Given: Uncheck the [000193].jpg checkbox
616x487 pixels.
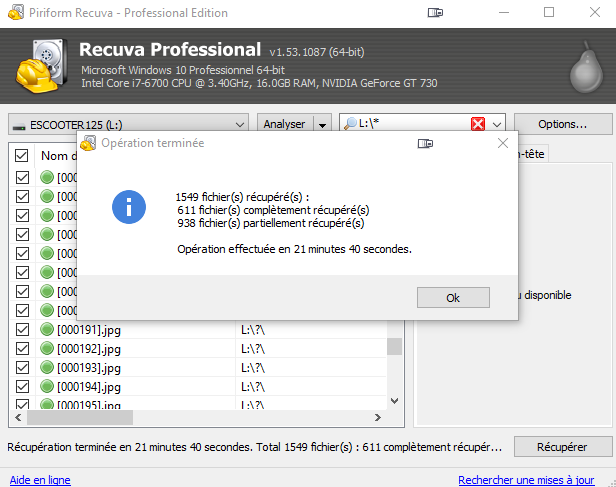Looking at the screenshot, I should click(22, 368).
